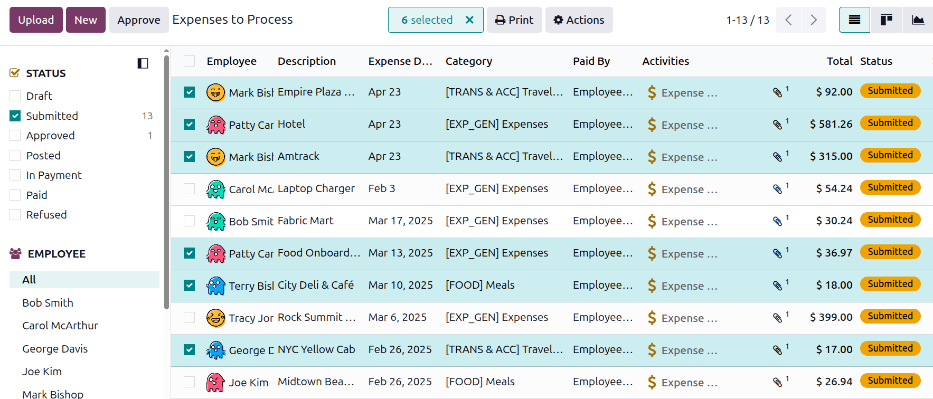Go to next page arrow
The height and width of the screenshot is (399, 933).
click(x=813, y=20)
